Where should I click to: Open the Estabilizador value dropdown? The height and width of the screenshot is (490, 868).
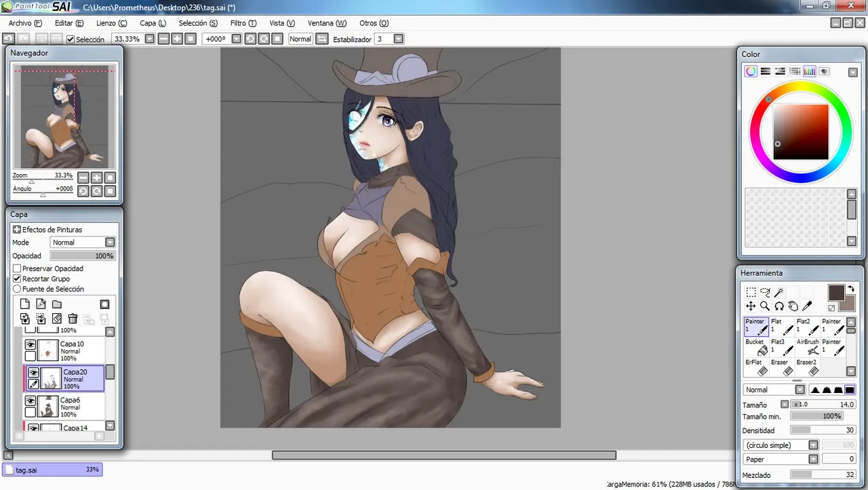[399, 39]
